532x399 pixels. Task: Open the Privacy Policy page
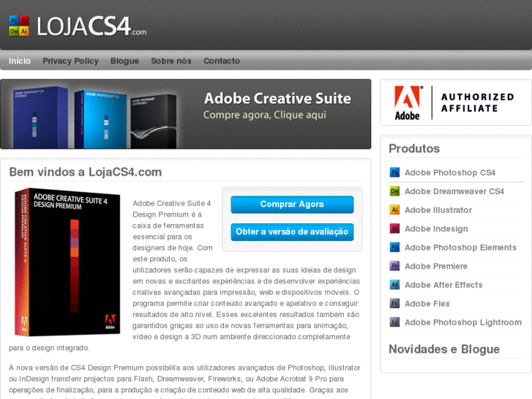[70, 61]
